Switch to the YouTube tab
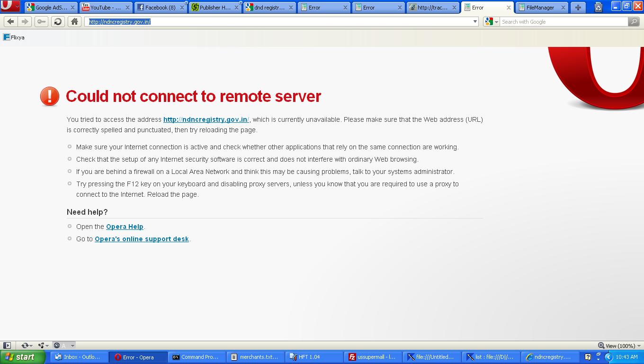The width and height of the screenshot is (644, 364). [105, 8]
